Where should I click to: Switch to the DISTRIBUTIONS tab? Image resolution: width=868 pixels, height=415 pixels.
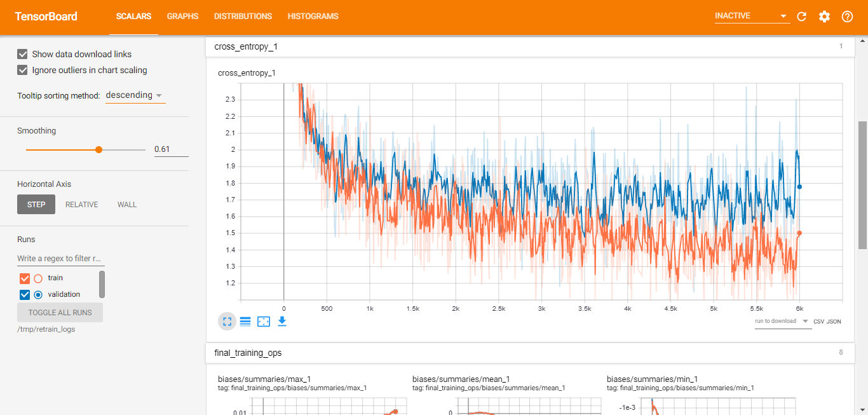click(x=243, y=17)
